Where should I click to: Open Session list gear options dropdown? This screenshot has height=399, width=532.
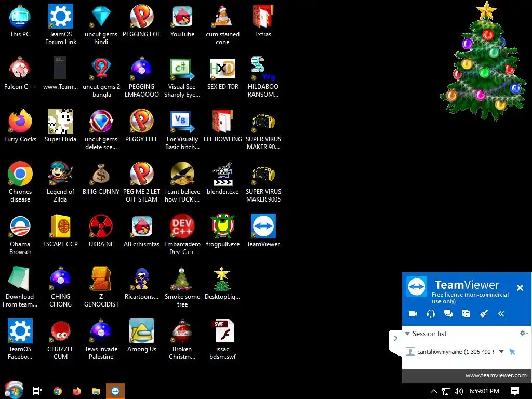pos(524,333)
